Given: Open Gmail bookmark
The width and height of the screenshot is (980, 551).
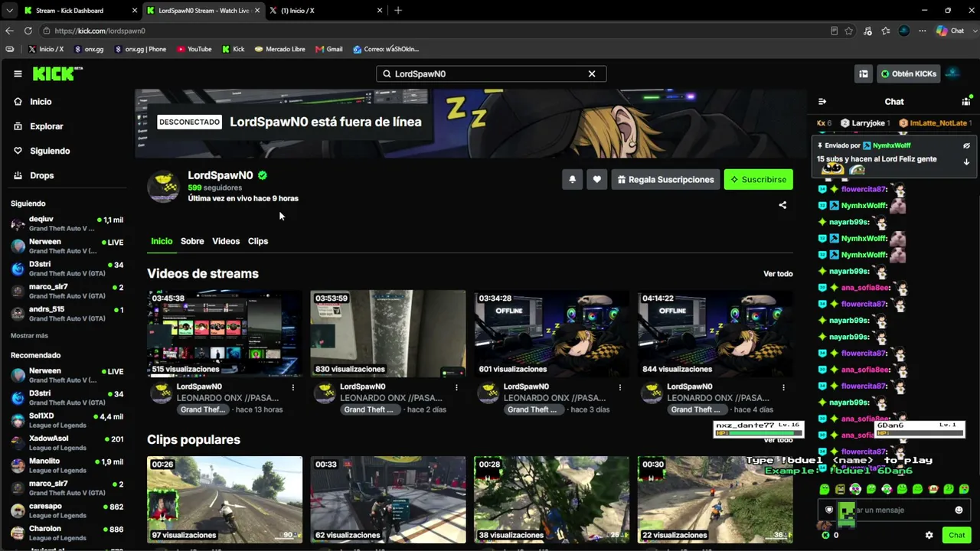Looking at the screenshot, I should 328,49.
